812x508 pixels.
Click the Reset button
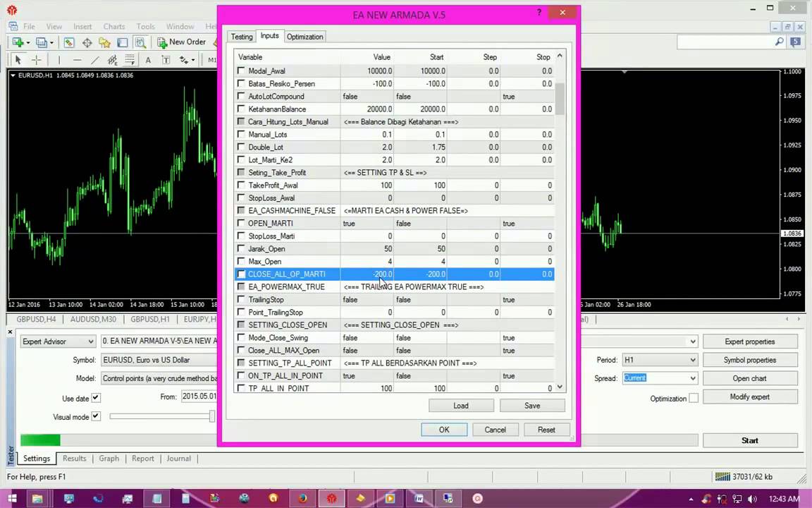(x=546, y=430)
